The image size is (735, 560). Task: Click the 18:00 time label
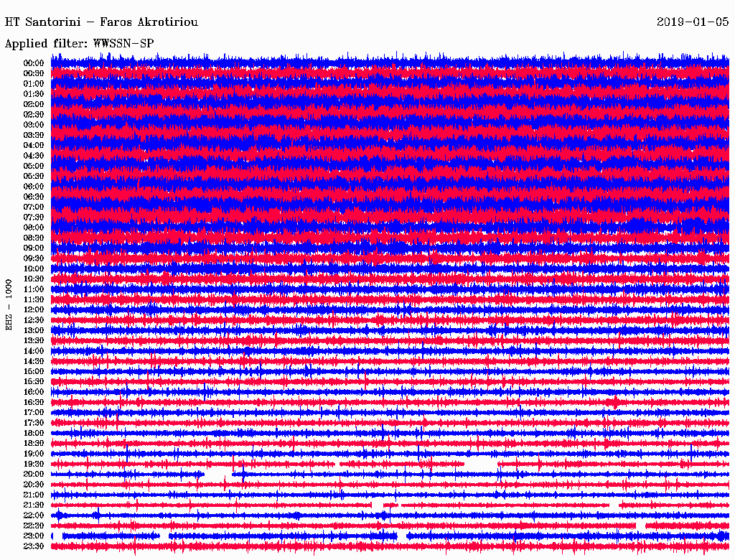(x=33, y=433)
